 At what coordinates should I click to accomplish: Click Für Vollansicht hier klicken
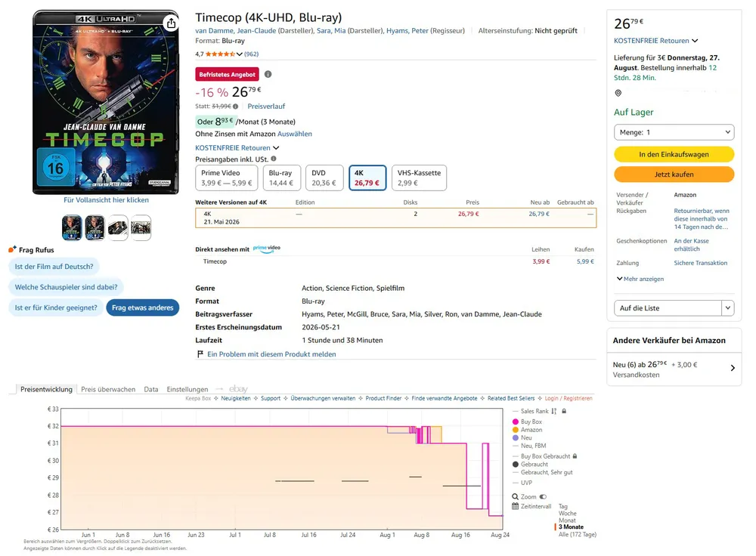click(x=106, y=200)
